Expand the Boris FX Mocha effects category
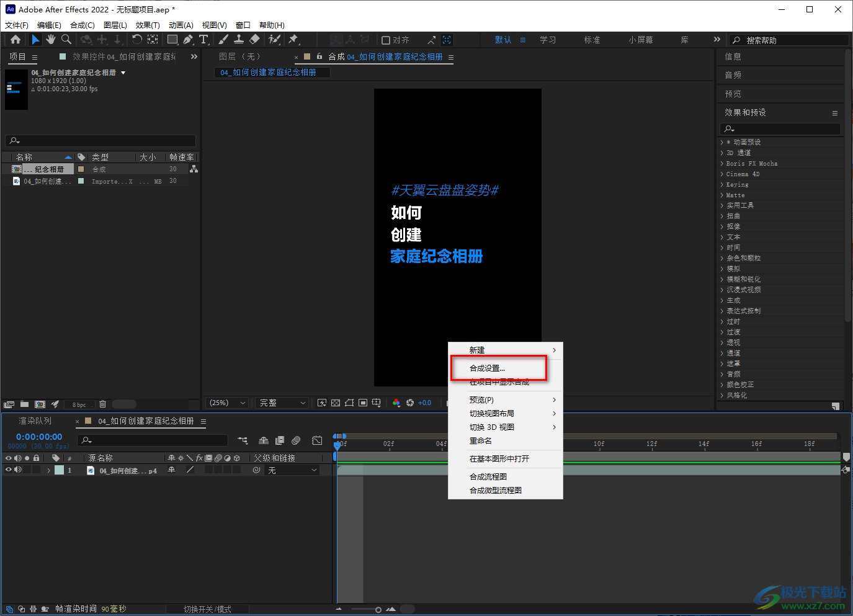The image size is (853, 616). (x=722, y=164)
